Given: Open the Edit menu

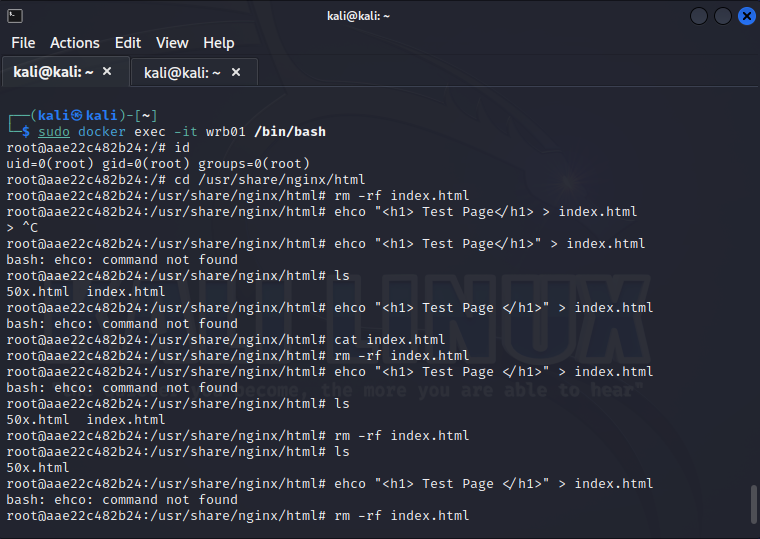Looking at the screenshot, I should click(128, 43).
